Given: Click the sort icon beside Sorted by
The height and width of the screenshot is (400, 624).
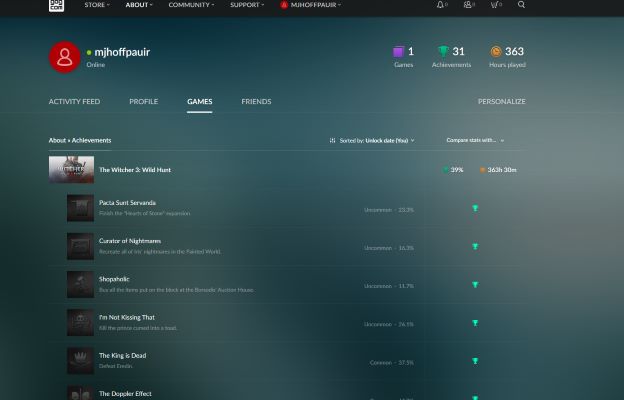Looking at the screenshot, I should (332, 140).
